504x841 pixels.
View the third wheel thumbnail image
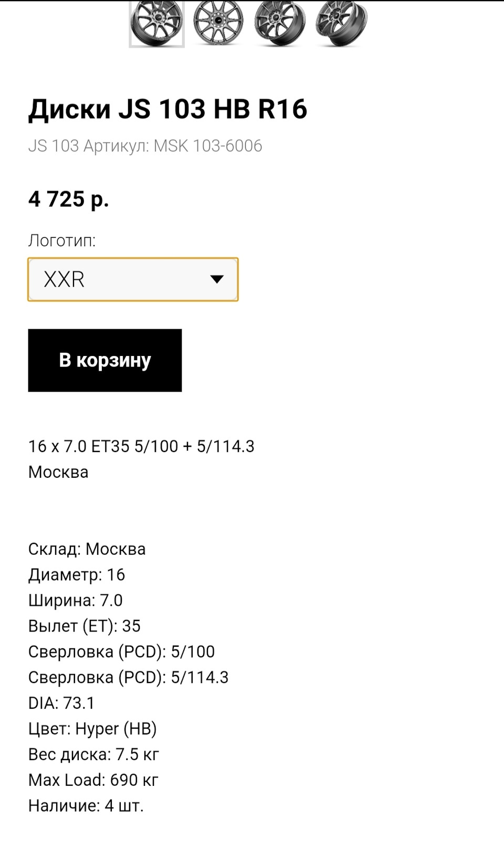pos(279,24)
